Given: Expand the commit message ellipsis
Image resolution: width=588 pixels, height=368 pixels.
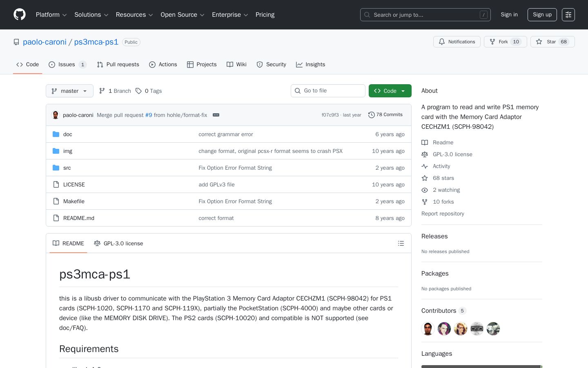Looking at the screenshot, I should (x=216, y=115).
